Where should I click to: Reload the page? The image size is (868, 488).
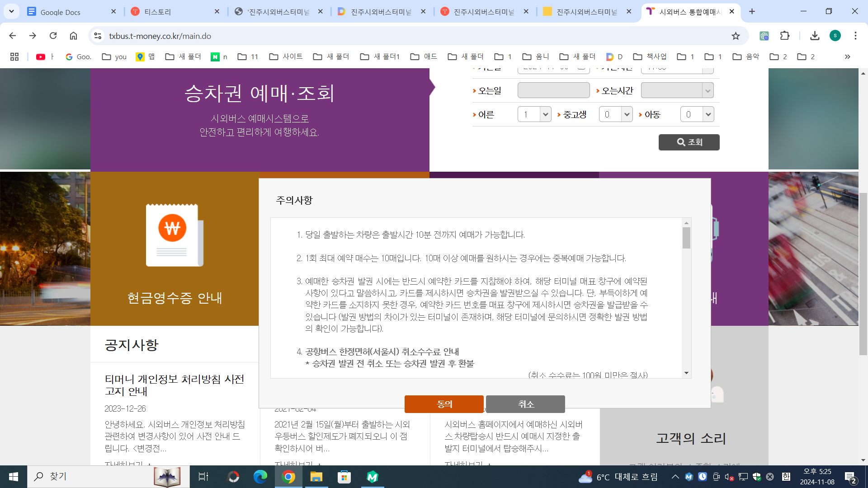tap(53, 36)
